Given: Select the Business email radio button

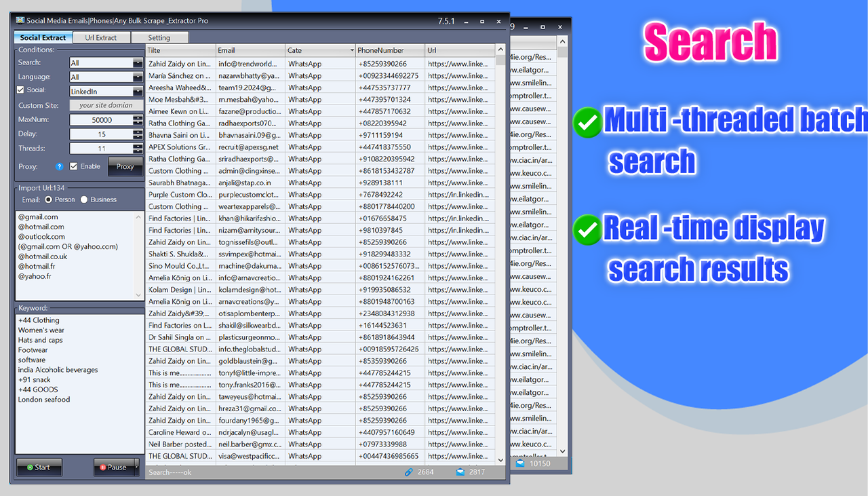Looking at the screenshot, I should pos(84,199).
